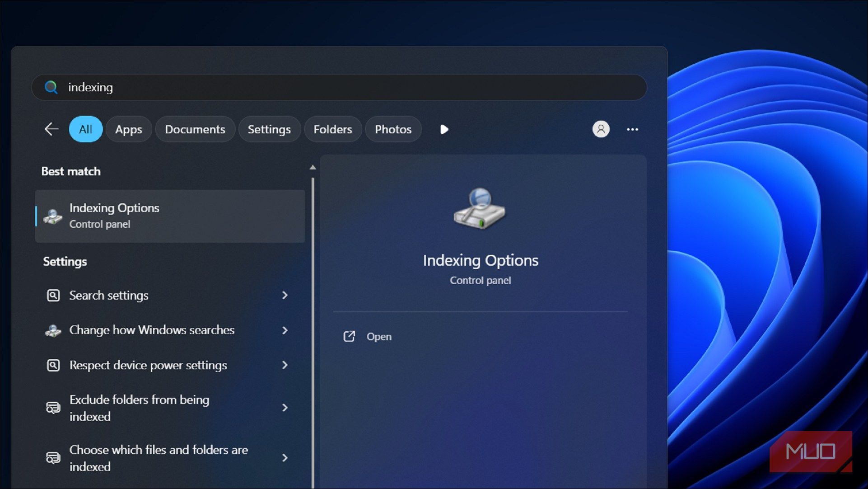The width and height of the screenshot is (868, 489).
Task: Click the Indexing Options title in preview
Action: click(x=481, y=260)
